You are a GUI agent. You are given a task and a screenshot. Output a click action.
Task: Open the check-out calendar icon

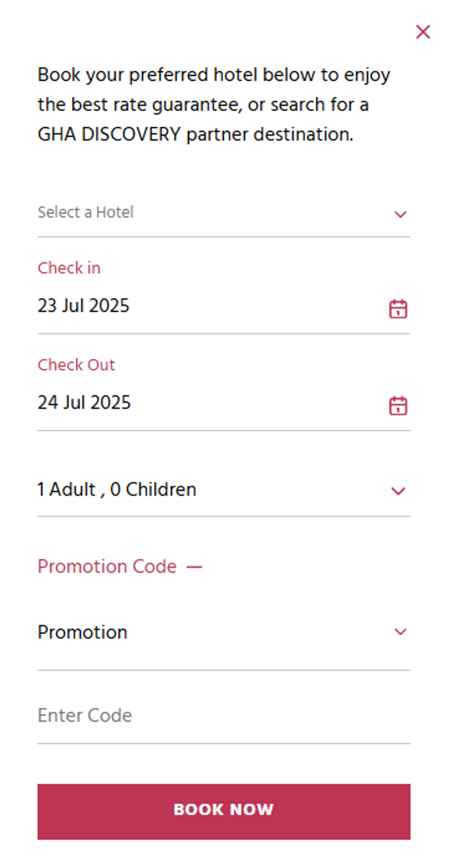tap(398, 406)
